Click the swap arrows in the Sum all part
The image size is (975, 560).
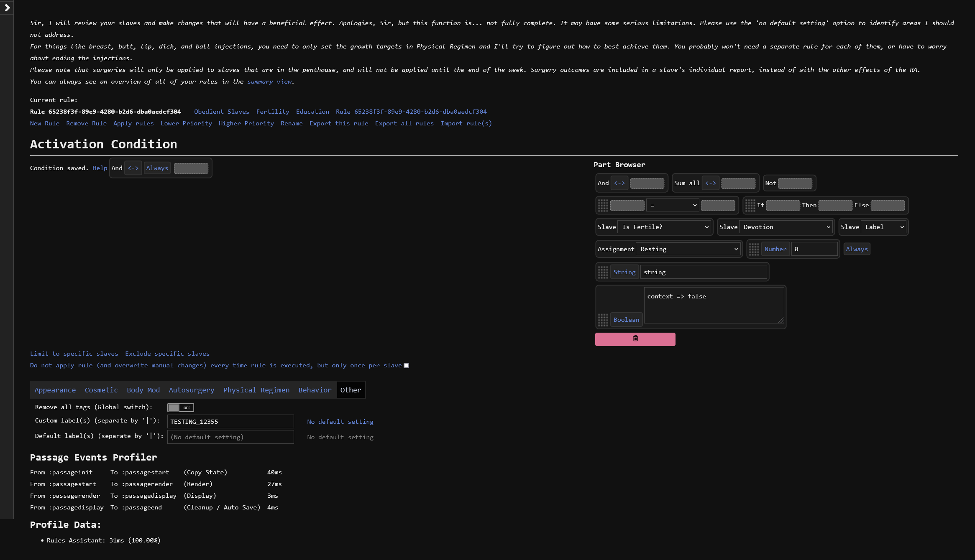pos(710,183)
